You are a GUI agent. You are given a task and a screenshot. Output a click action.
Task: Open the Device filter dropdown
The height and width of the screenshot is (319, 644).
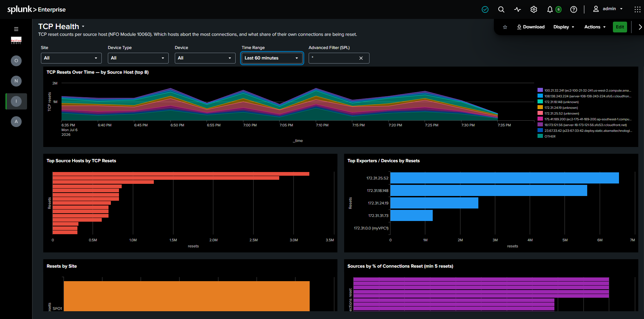pyautogui.click(x=205, y=58)
